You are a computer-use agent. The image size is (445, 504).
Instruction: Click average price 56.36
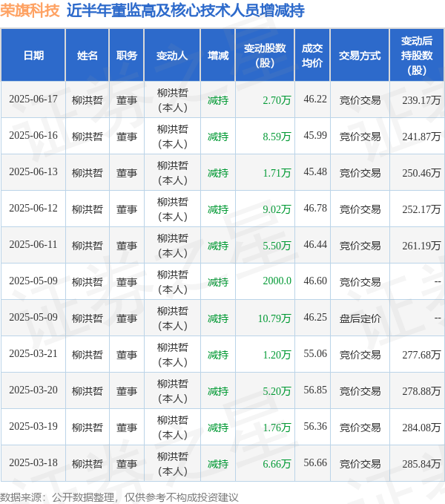click(x=315, y=426)
